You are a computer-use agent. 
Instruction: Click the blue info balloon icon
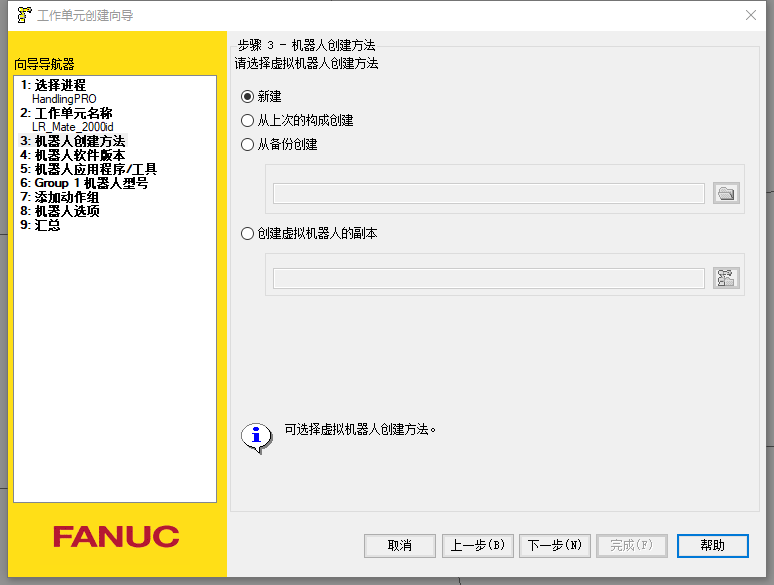(257, 437)
